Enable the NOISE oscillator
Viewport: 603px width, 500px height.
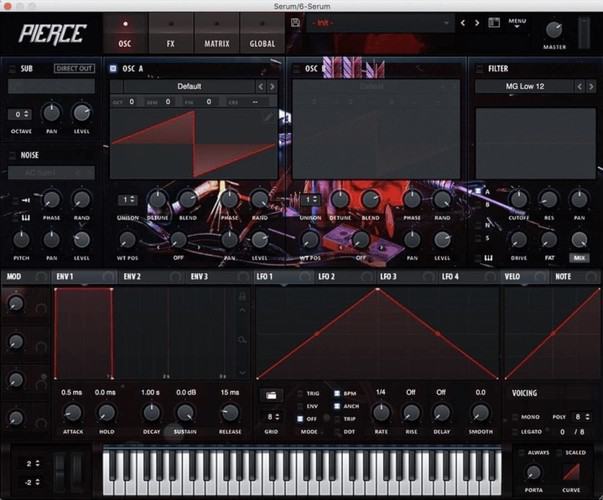click(x=12, y=155)
